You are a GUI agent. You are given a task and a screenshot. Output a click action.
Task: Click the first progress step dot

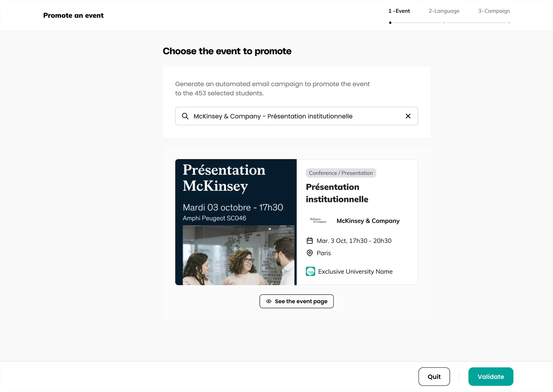click(x=390, y=23)
